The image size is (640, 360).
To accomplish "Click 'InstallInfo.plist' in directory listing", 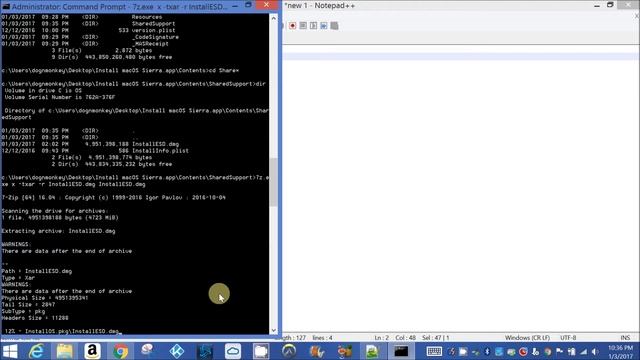I will (x=160, y=151).
